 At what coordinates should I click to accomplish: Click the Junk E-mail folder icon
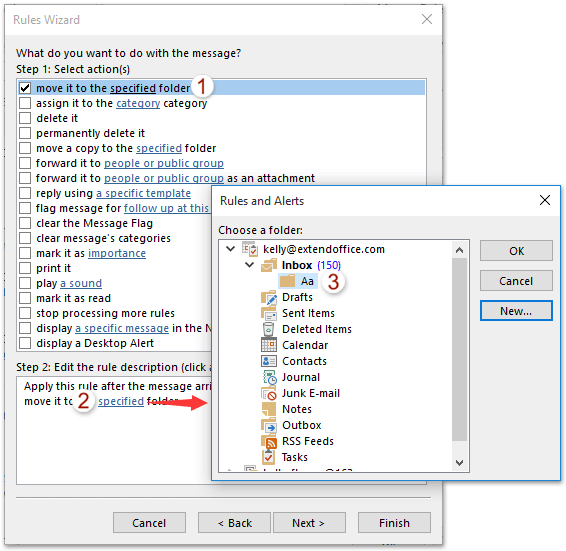pyautogui.click(x=269, y=393)
